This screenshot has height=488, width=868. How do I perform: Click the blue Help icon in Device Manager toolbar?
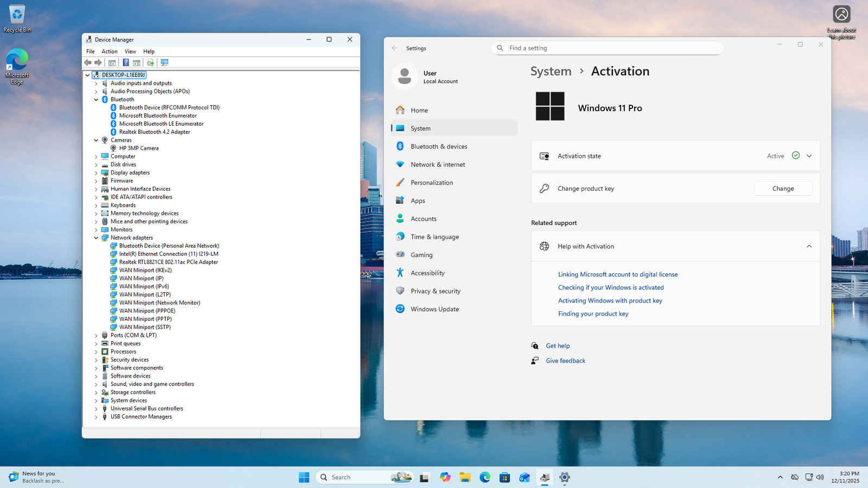(125, 63)
